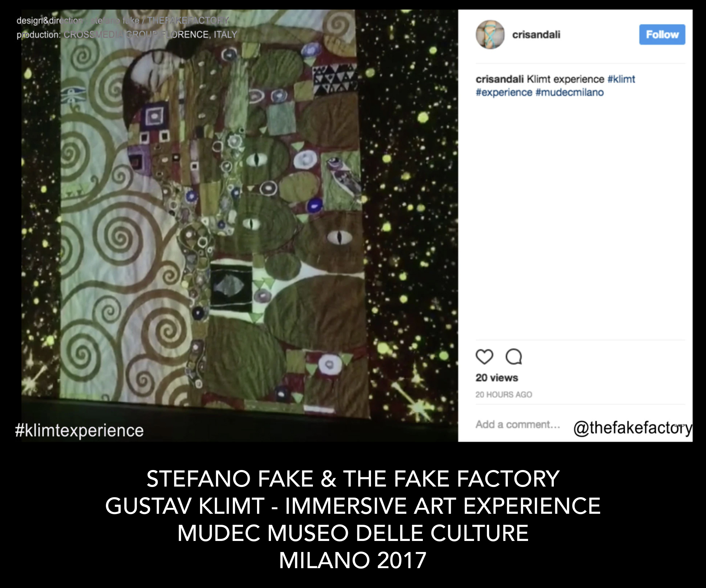This screenshot has height=588, width=706.
Task: Open the #experience hashtag
Action: 504,92
